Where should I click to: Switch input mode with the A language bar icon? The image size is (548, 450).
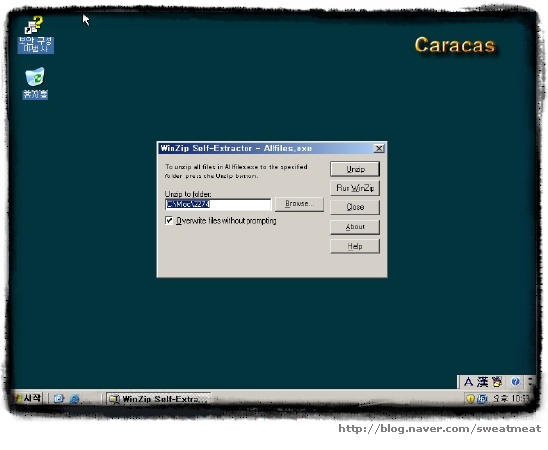468,382
